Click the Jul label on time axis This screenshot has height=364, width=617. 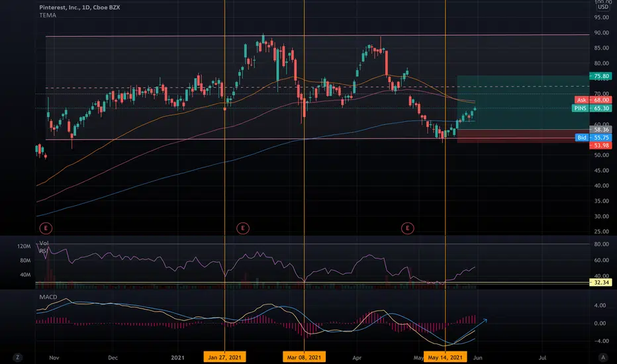click(542, 357)
